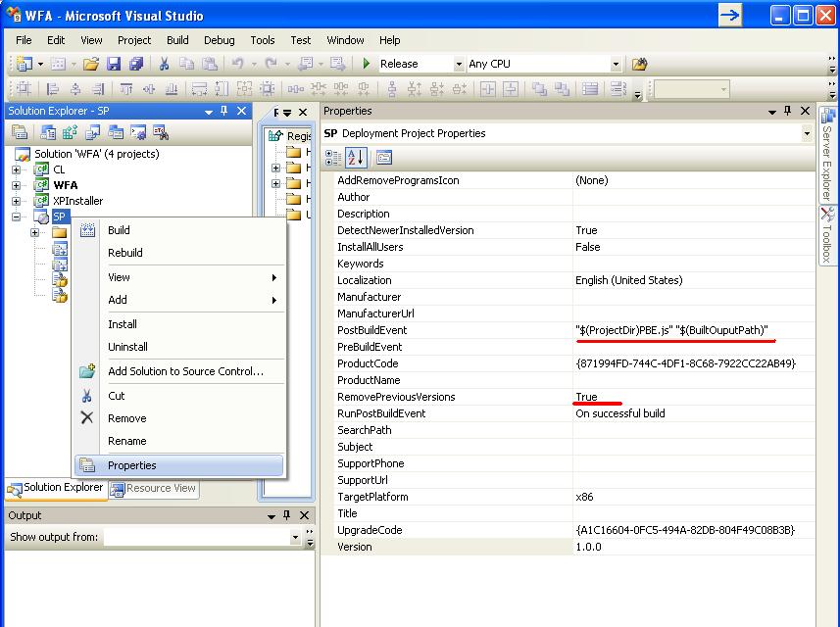The height and width of the screenshot is (627, 840).
Task: Toggle auto-hide pin on Output panel
Action: 286,515
